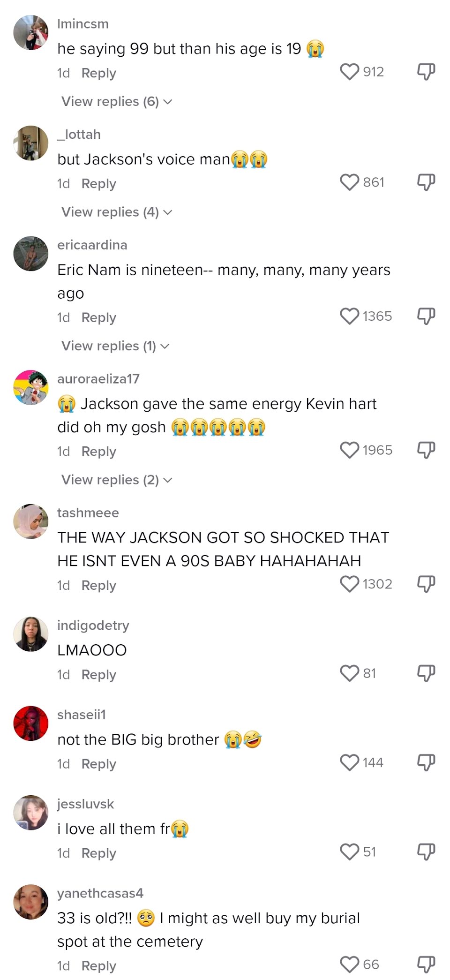Dislike _lottah's comment about Jackson's voice
Screen dimensions: 450x980
pos(426,182)
